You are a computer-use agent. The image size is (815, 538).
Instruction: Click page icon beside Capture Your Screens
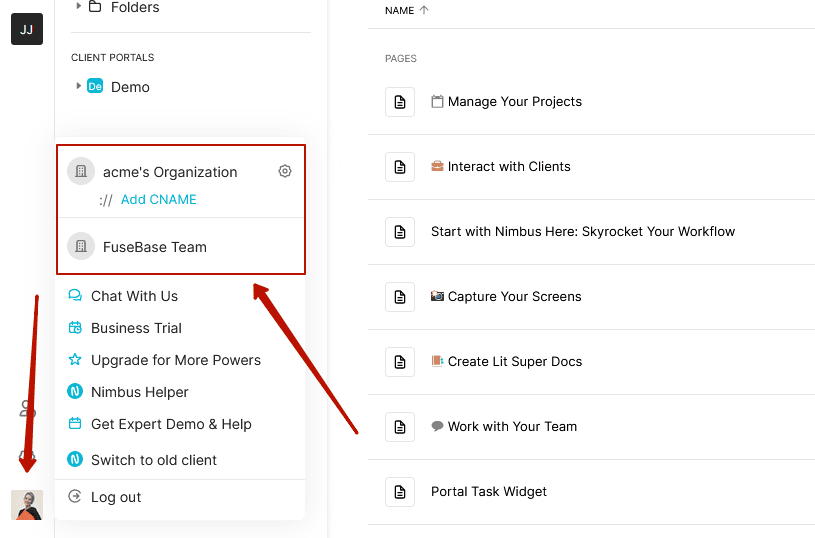tap(400, 297)
